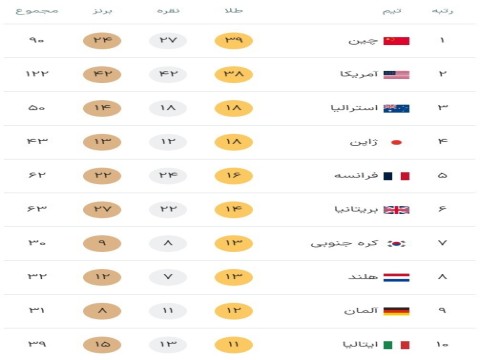Screen dimensions: 480x360
Task: Click America's total medal count ۱۲۲
Action: click(x=37, y=74)
